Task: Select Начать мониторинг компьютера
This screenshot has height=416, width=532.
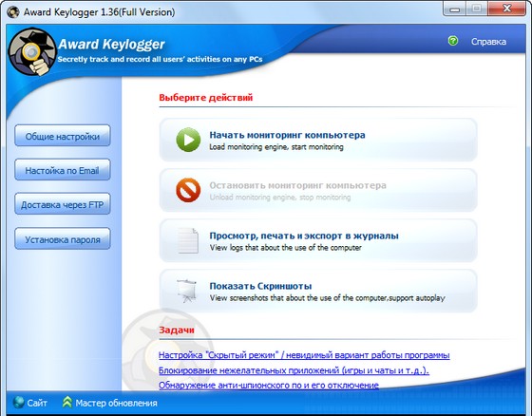Action: tap(318, 140)
